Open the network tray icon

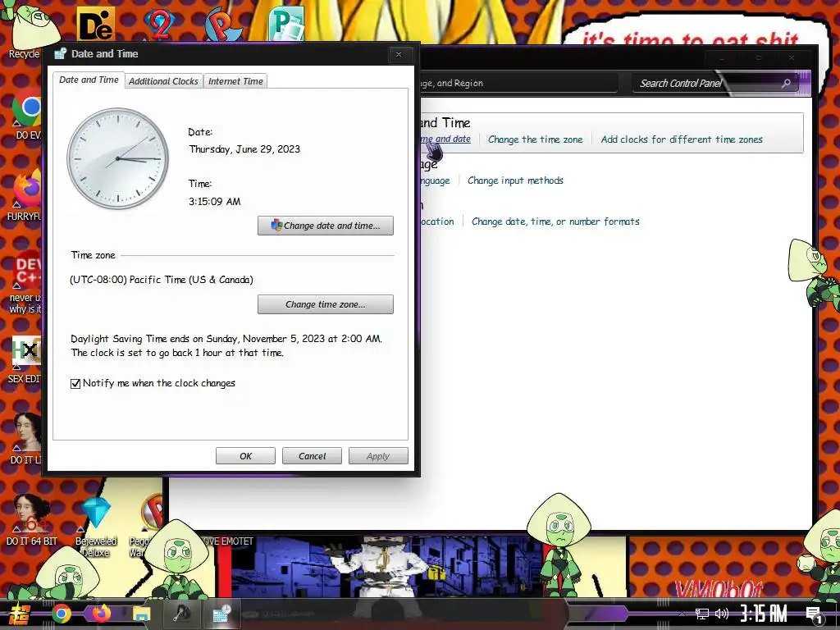coord(701,614)
